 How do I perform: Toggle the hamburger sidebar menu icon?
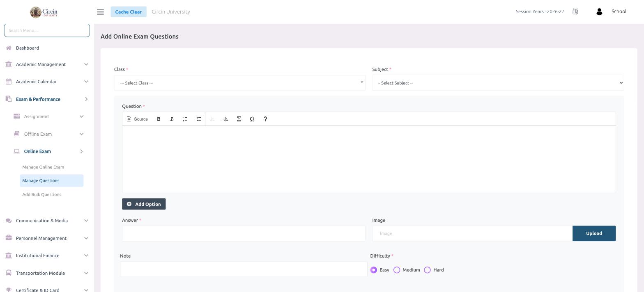100,12
